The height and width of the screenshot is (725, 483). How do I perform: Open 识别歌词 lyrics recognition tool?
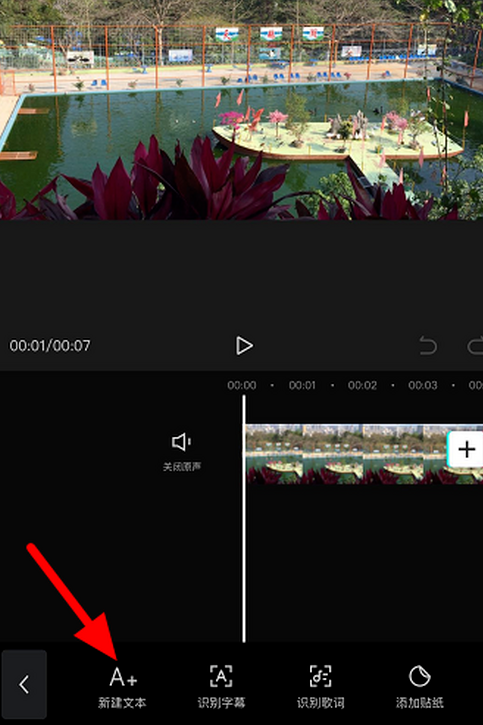coord(320,676)
